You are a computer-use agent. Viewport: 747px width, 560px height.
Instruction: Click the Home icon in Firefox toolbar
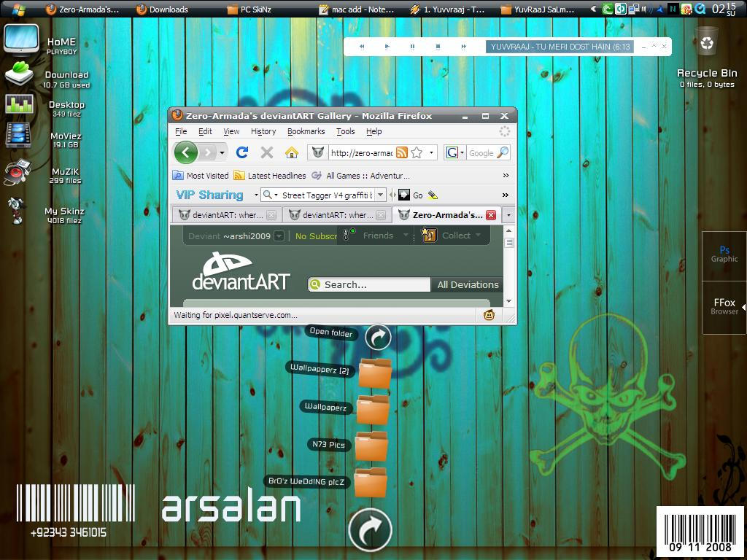[x=292, y=152]
